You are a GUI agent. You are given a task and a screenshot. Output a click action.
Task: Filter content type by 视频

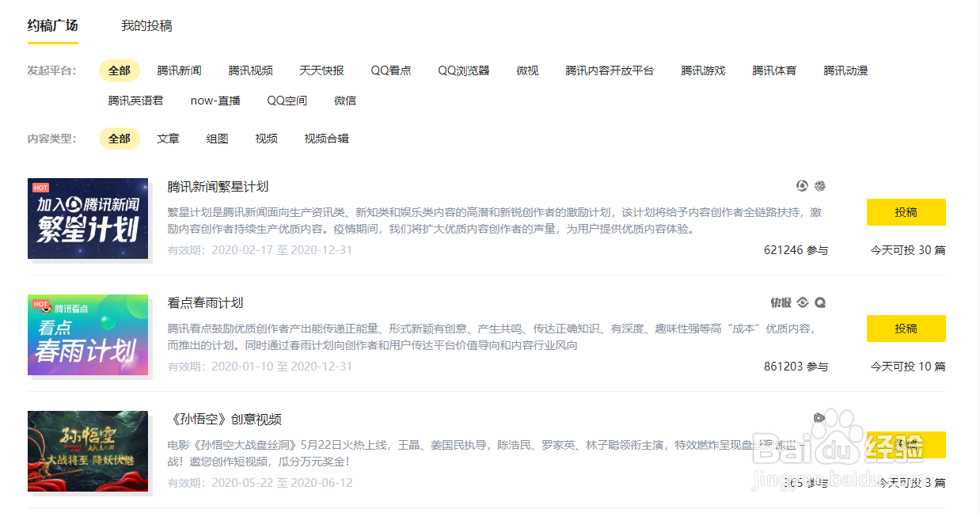(x=266, y=139)
